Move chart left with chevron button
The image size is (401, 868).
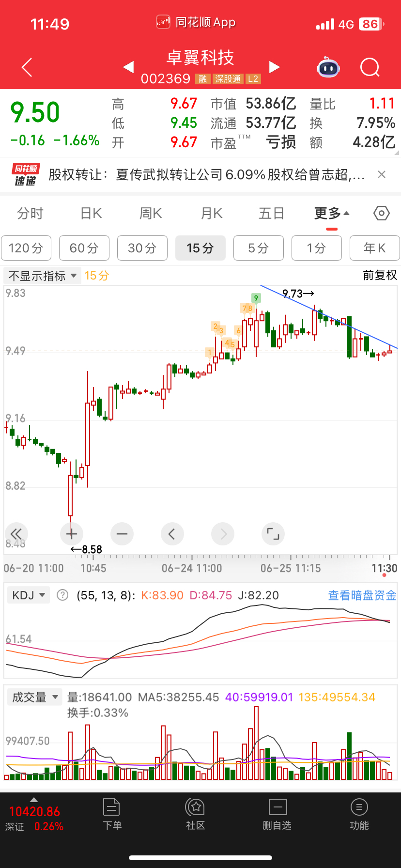click(x=172, y=534)
